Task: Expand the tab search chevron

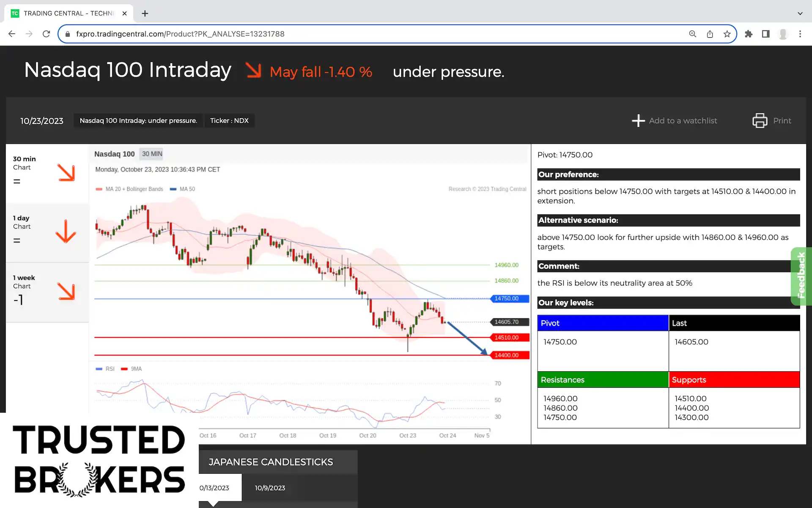Action: pos(800,14)
